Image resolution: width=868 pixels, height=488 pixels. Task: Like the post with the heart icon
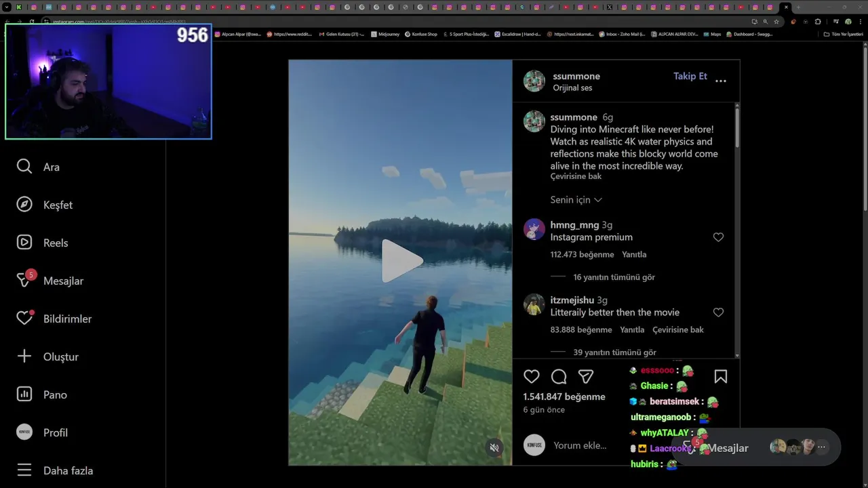(x=532, y=376)
